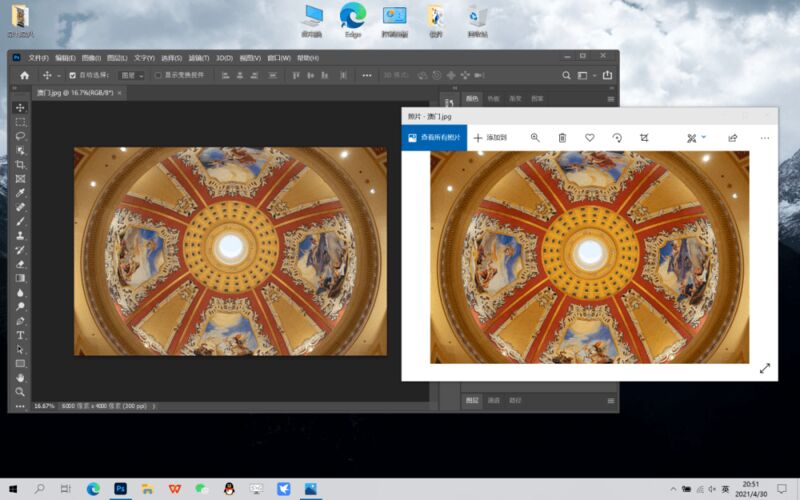Click 'See all photos' button in Photos

[434, 138]
